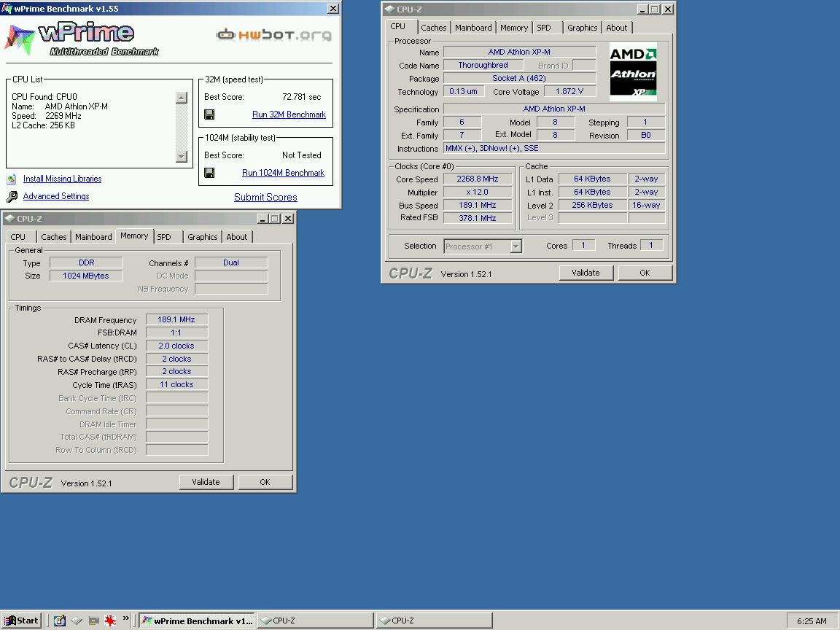840x630 pixels.
Task: Click the CPU-Z title bar icon in Memory window
Action: tap(9, 219)
